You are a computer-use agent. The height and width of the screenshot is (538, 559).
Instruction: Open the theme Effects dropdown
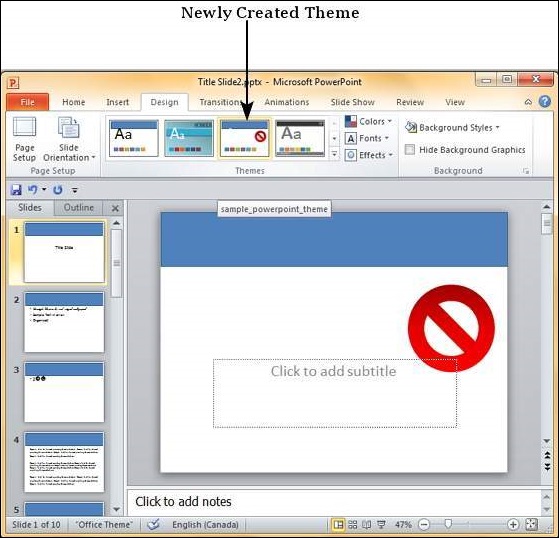[369, 155]
